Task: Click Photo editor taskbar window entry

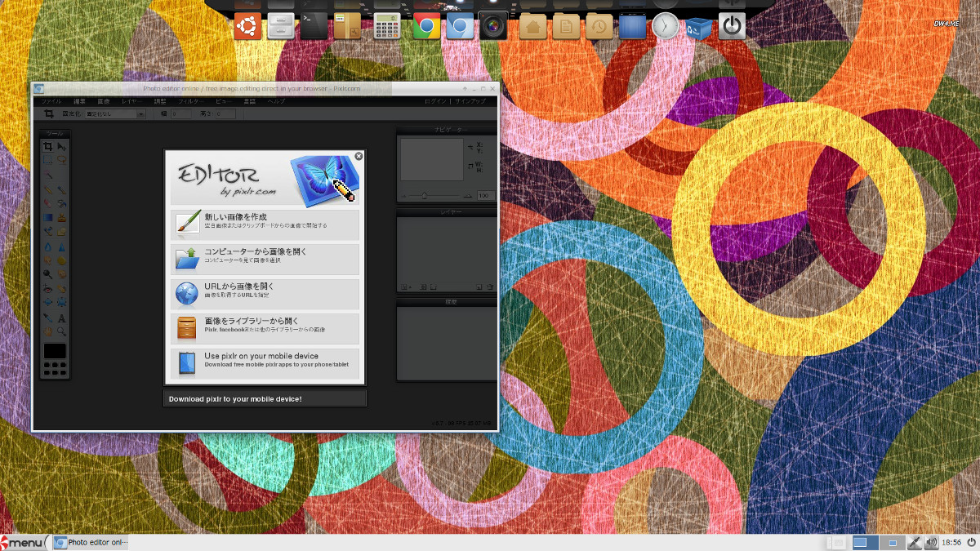Action: 91,543
